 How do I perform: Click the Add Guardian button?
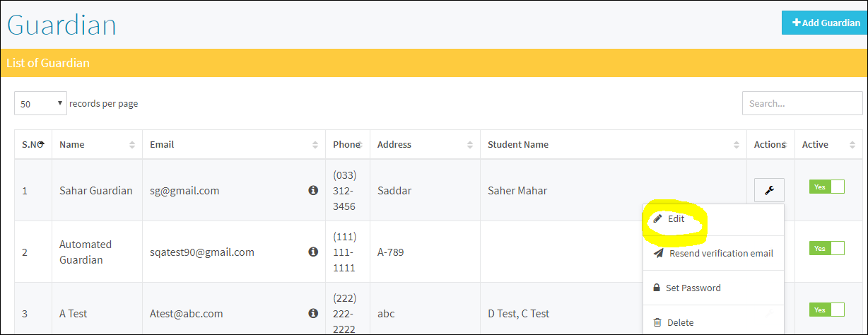(824, 23)
